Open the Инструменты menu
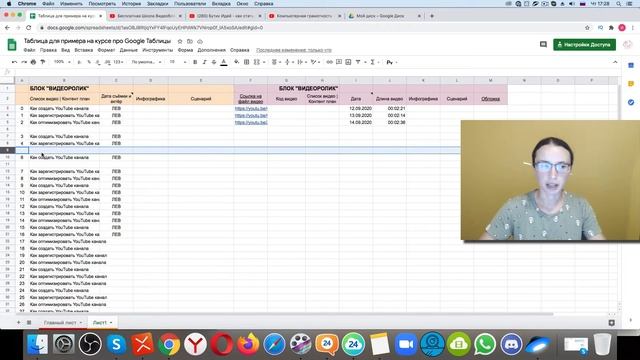 coord(158,50)
